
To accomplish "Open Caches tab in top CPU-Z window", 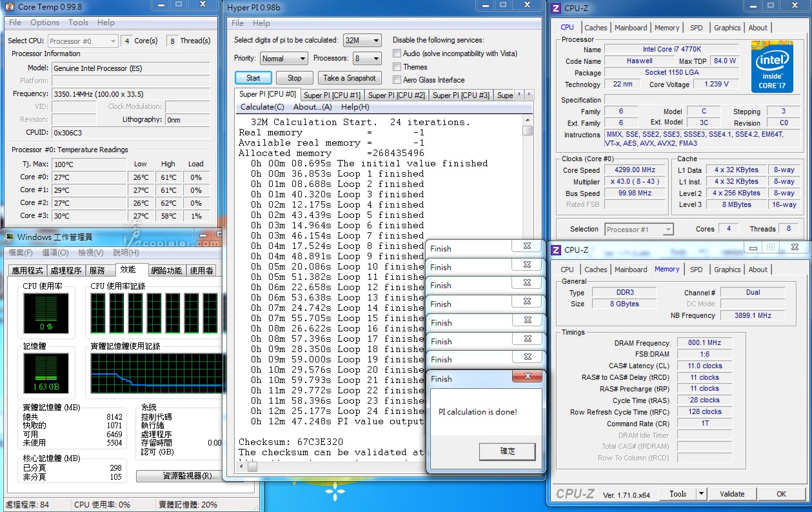I will point(596,28).
